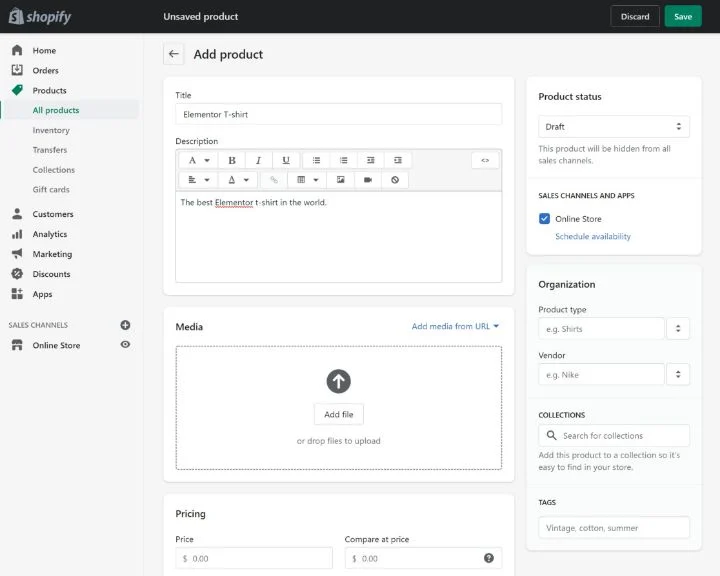The image size is (720, 576).
Task: Go back using the arrow button
Action: 174,55
